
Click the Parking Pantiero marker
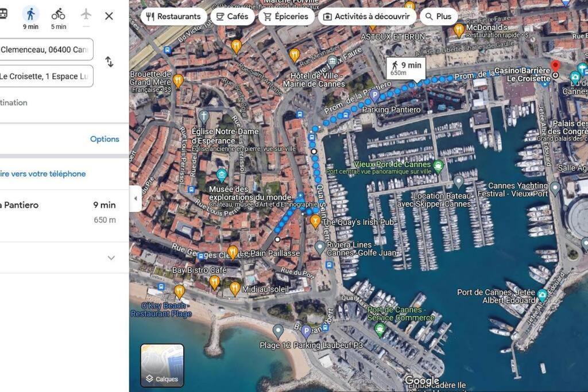[374, 96]
